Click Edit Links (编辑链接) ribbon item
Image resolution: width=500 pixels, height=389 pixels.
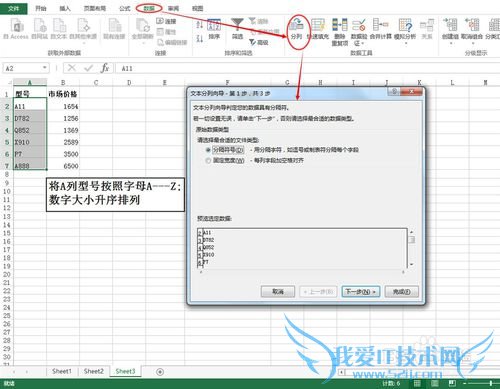point(172,42)
